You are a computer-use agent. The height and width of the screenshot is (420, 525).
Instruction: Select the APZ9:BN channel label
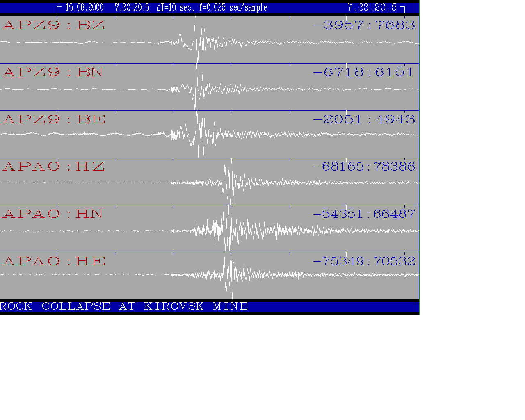(53, 72)
